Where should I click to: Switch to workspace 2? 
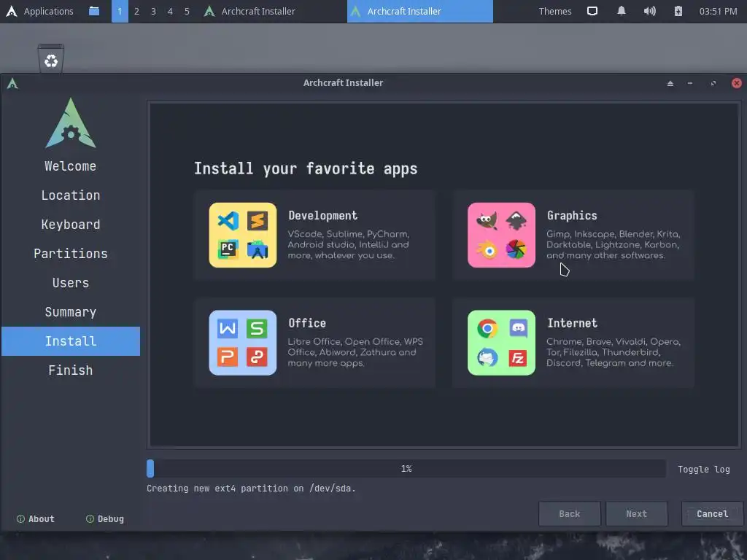[x=136, y=11]
